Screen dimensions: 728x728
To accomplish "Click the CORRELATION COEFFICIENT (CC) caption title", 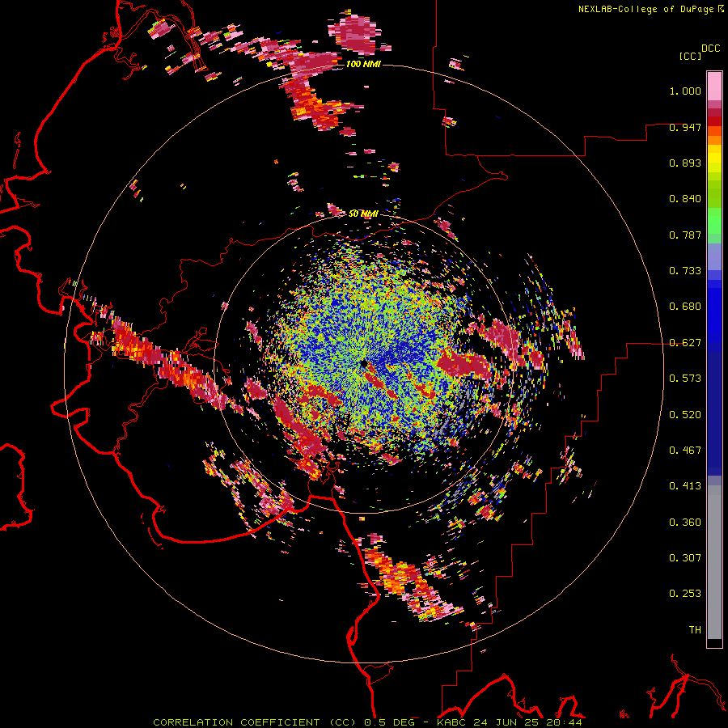I will point(255,722).
